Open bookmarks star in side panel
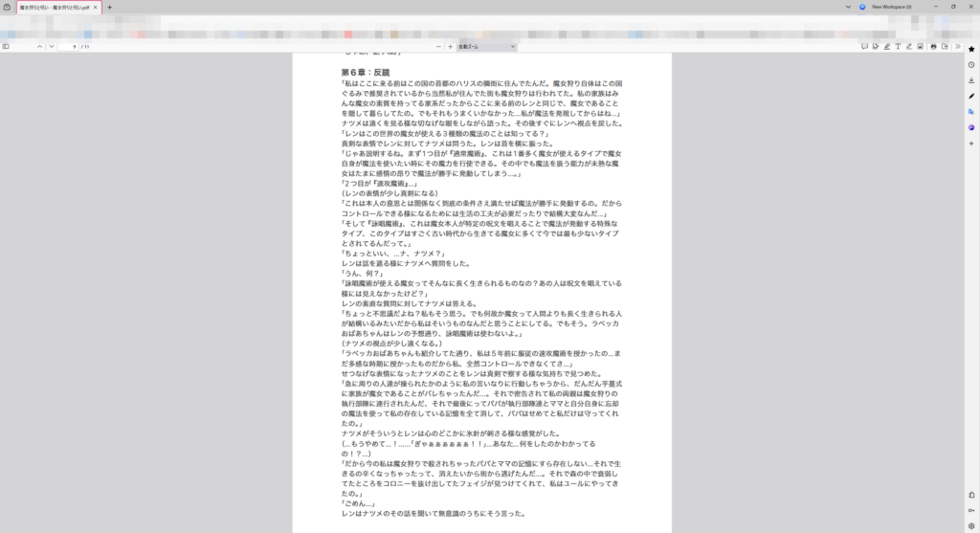This screenshot has height=533, width=980. click(x=971, y=49)
